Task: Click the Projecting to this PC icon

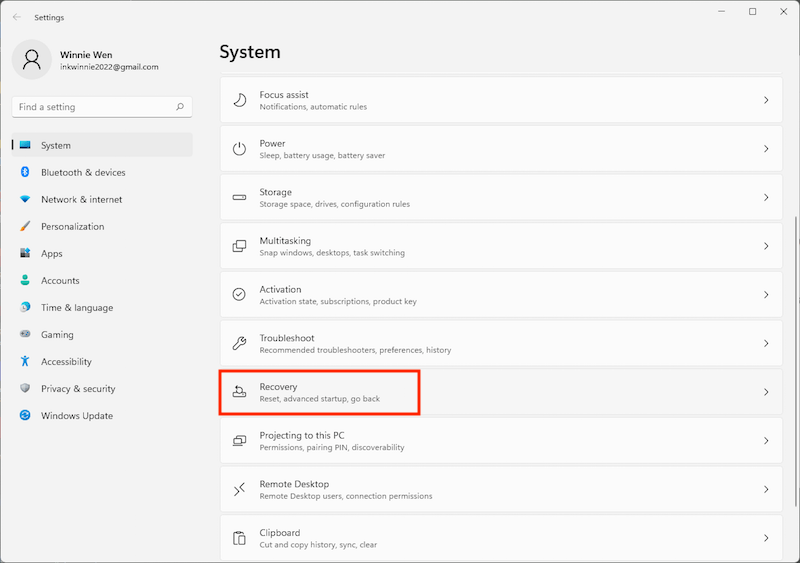Action: click(239, 440)
